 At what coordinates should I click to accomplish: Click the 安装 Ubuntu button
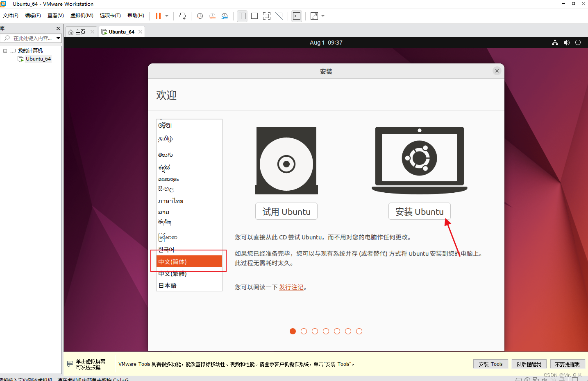420,212
